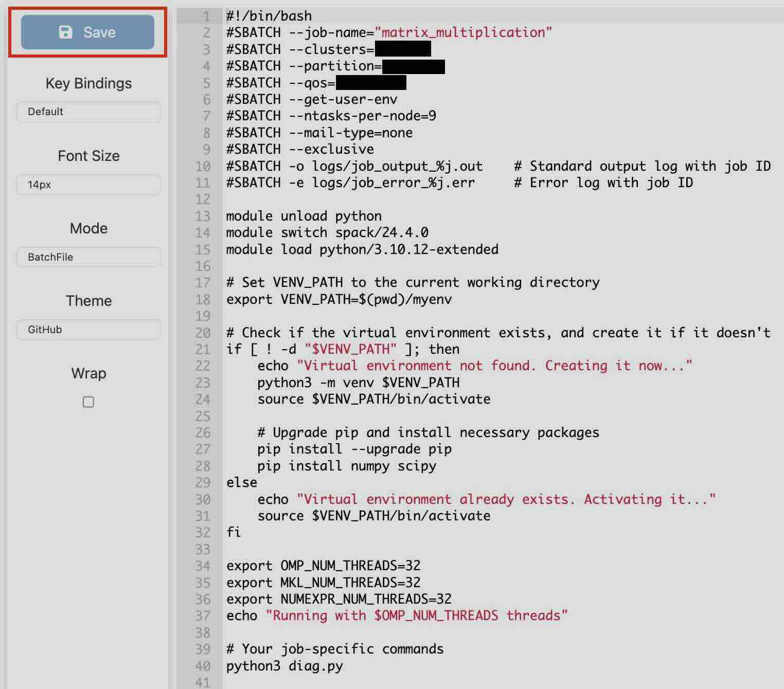Click the "module load python/3.10.12-extended" line
784x689 pixels.
pos(362,249)
